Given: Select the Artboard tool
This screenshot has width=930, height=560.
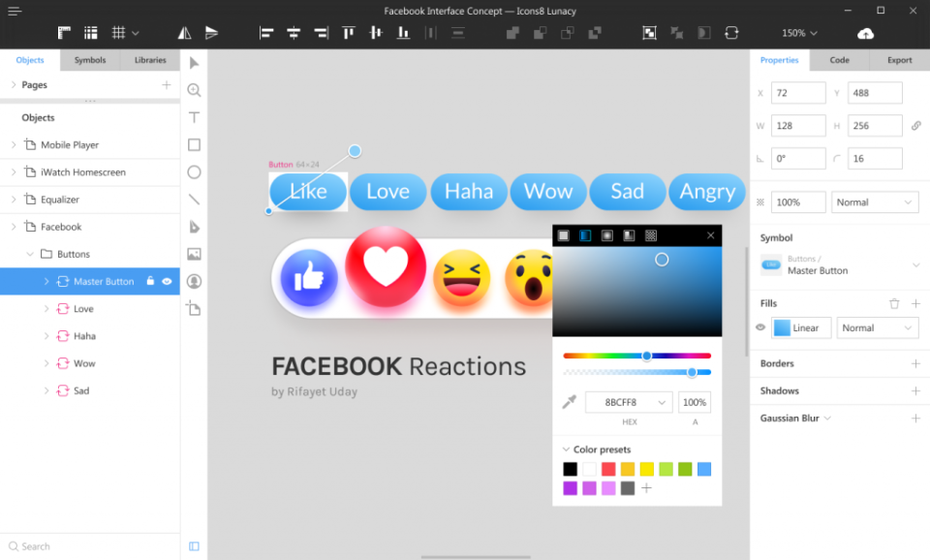Looking at the screenshot, I should (x=194, y=308).
